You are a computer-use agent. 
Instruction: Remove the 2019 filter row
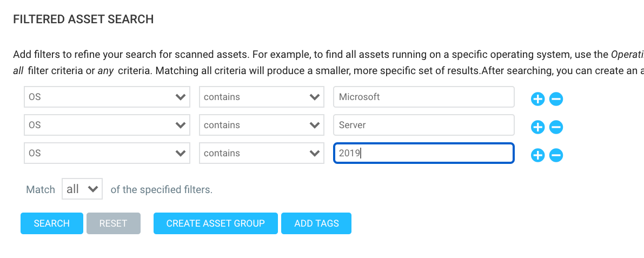pos(556,155)
